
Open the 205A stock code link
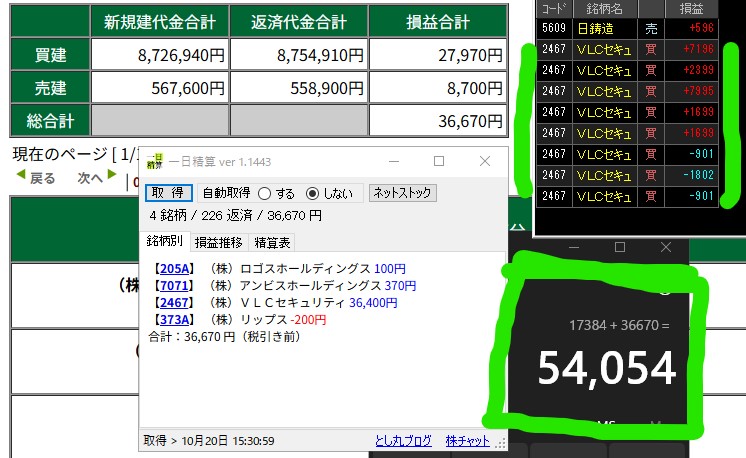pyautogui.click(x=173, y=269)
